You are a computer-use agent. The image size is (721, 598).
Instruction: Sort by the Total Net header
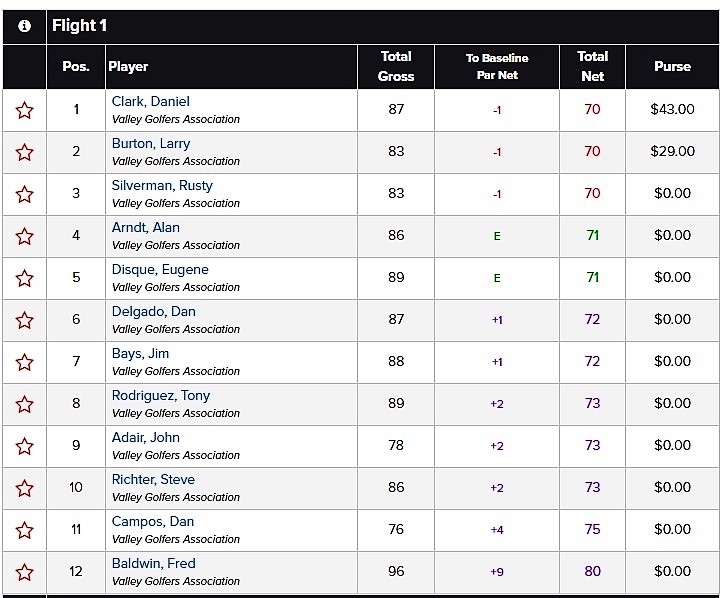(592, 66)
